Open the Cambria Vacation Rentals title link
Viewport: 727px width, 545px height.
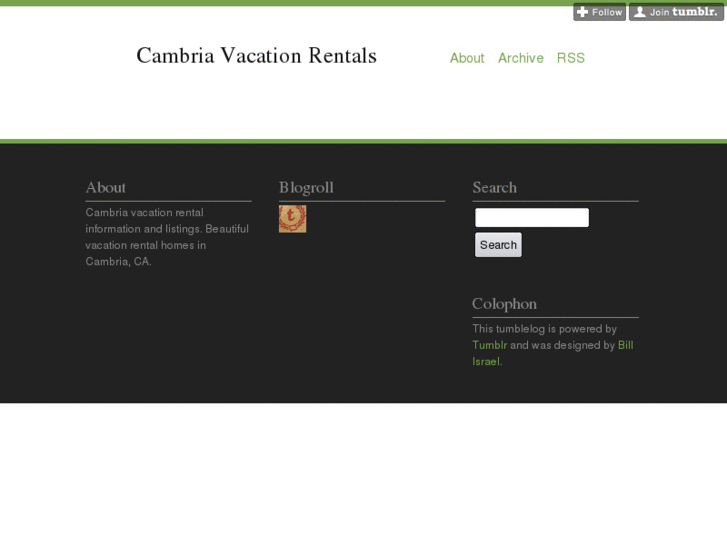pyautogui.click(x=256, y=56)
